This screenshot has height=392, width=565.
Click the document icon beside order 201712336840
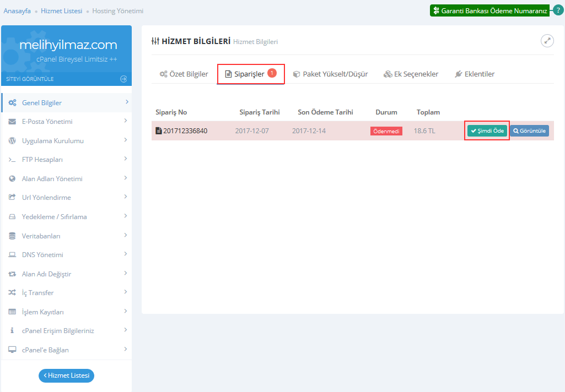point(159,131)
